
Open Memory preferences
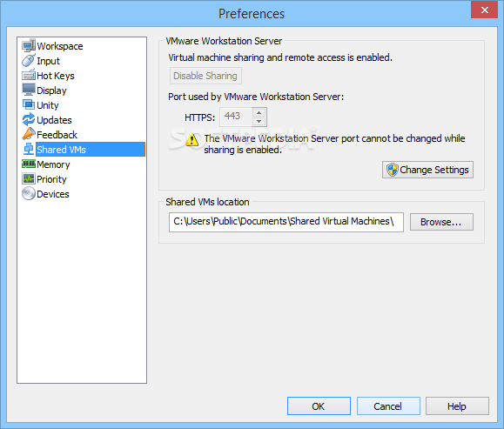click(x=53, y=164)
